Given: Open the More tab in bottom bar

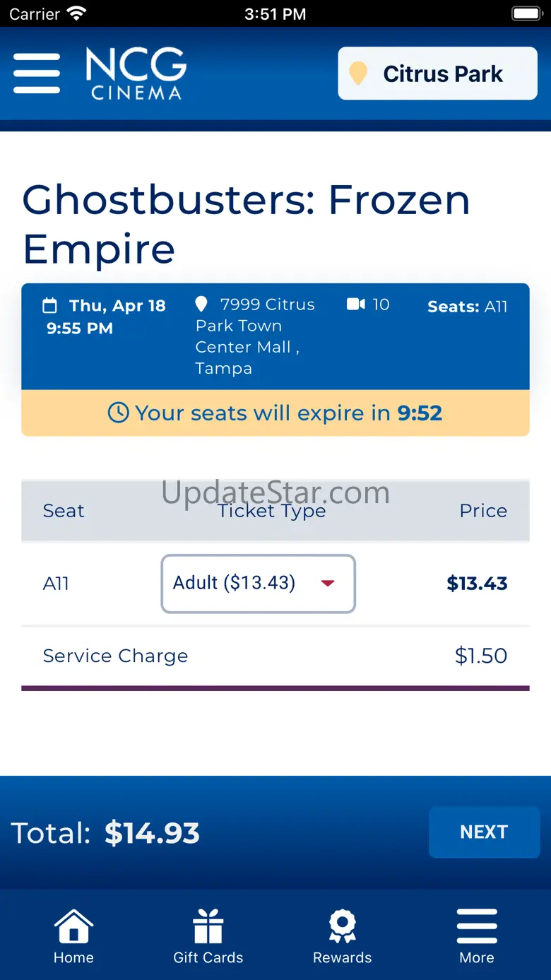Looking at the screenshot, I should tap(477, 936).
